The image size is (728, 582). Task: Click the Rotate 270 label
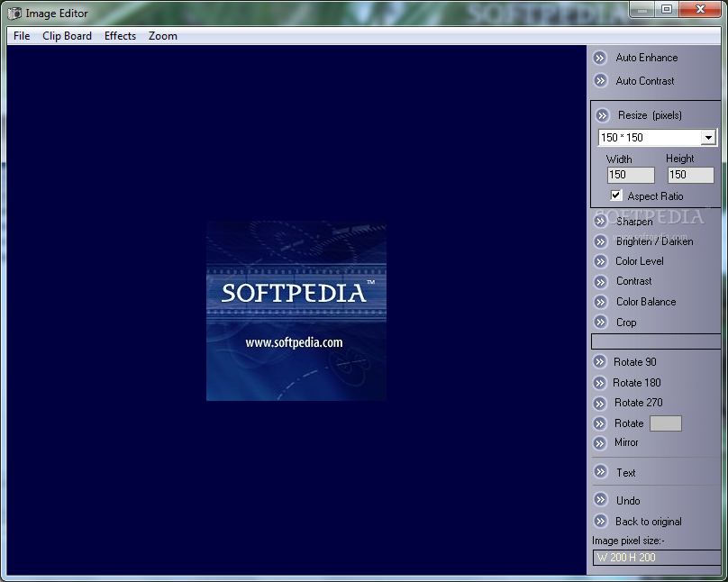[x=639, y=403]
